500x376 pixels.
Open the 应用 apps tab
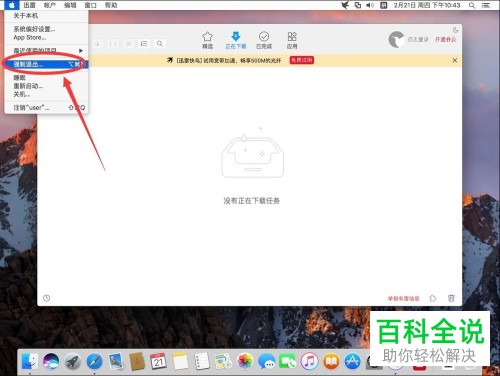coord(292,40)
